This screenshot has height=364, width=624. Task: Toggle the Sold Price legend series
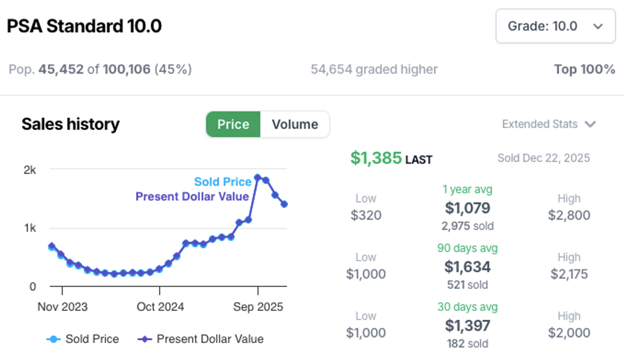(92, 339)
